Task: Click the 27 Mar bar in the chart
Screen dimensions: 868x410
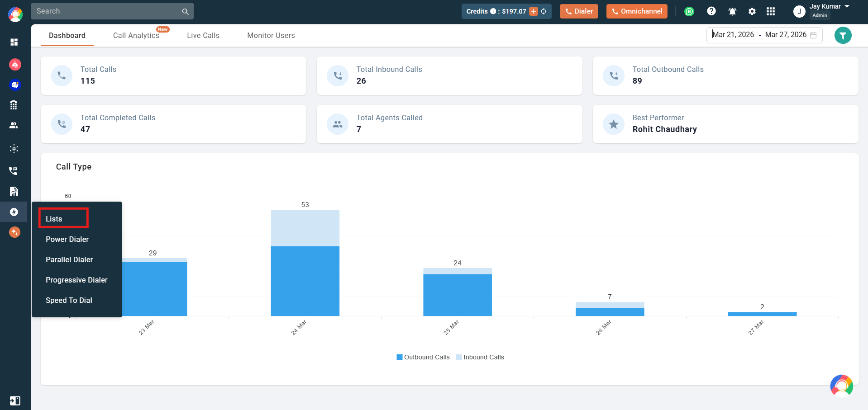Action: point(762,314)
